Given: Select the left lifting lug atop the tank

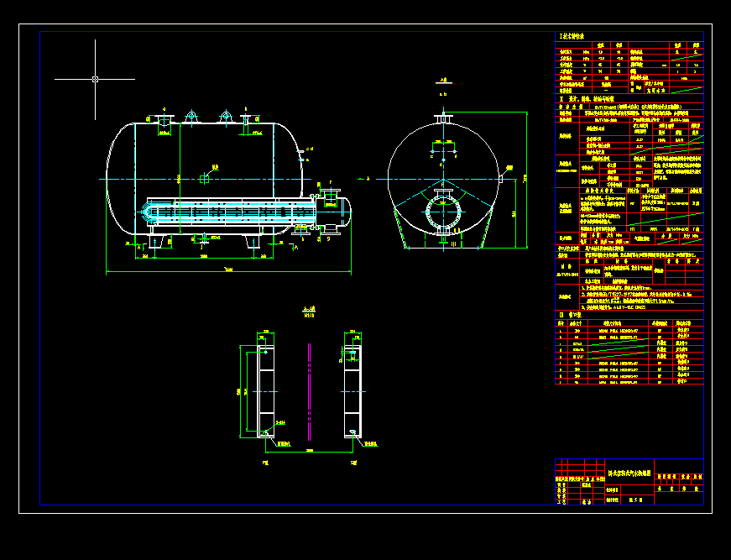Looking at the screenshot, I should [191, 116].
